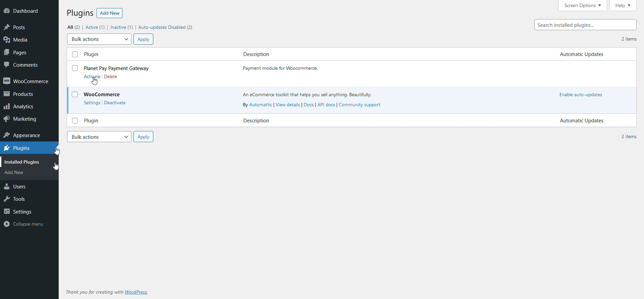Screen dimensions: 644x299
Task: Click the Appearance paintbrush icon
Action: coord(7,135)
